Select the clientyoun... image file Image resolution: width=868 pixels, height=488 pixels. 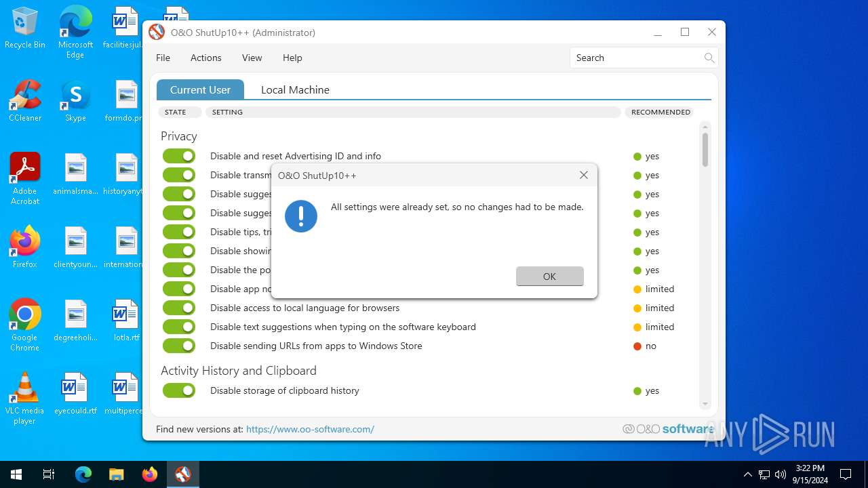tap(75, 247)
